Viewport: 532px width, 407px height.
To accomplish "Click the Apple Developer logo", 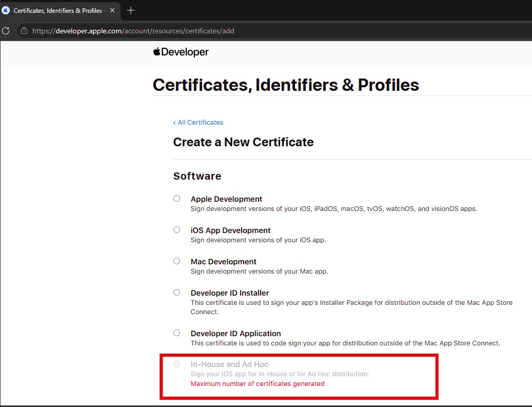I will (181, 52).
